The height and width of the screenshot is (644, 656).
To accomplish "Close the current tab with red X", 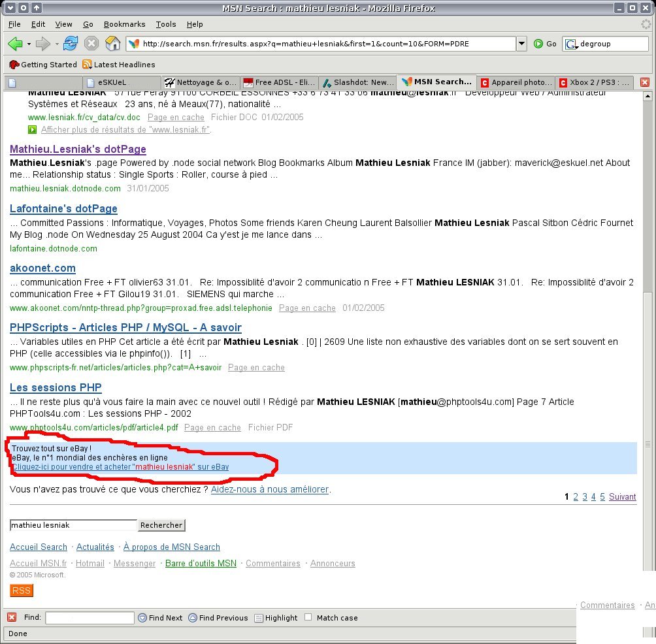I will point(645,82).
